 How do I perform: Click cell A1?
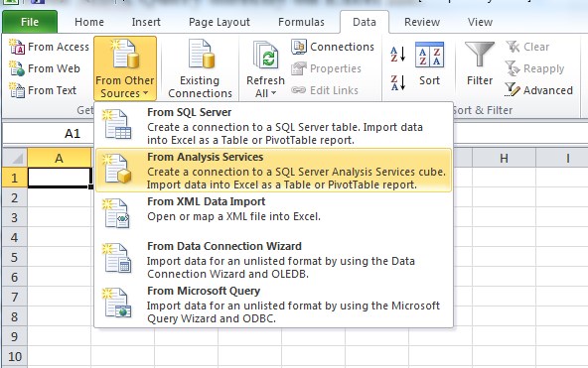(x=60, y=178)
